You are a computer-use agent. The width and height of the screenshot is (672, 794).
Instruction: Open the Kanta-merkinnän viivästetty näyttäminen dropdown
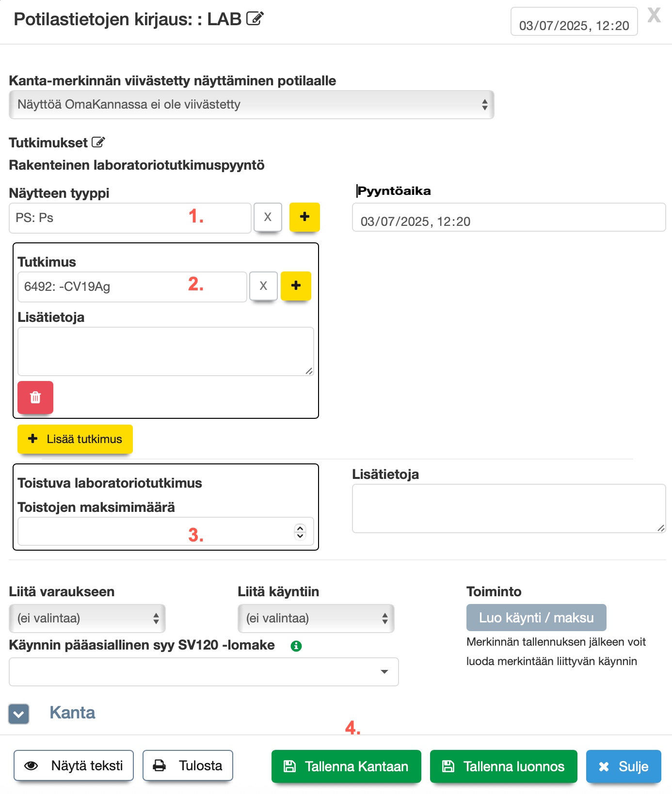251,105
